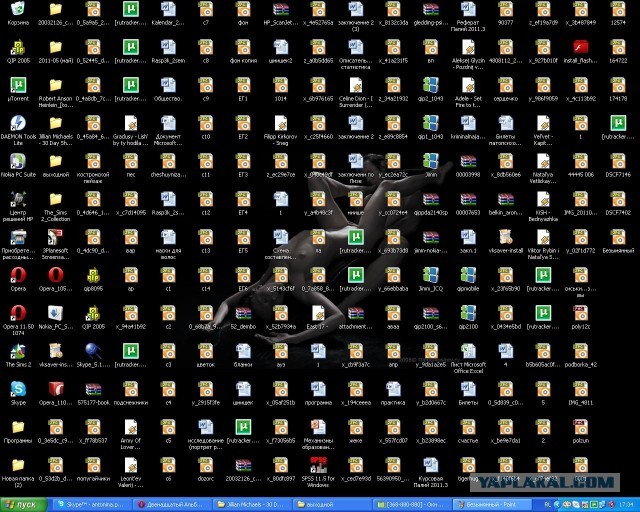Image resolution: width=640 pixels, height=512 pixels.
Task: Open the пуск Start menu
Action: 24,505
